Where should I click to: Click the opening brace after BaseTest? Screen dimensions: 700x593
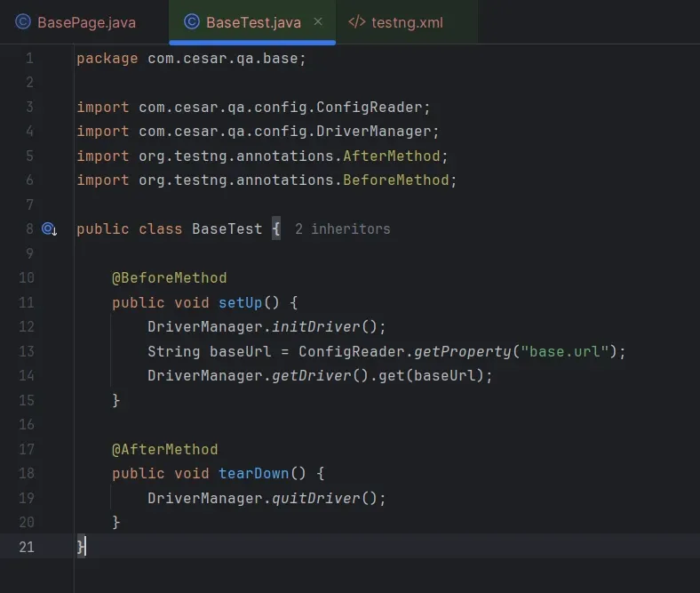(276, 229)
